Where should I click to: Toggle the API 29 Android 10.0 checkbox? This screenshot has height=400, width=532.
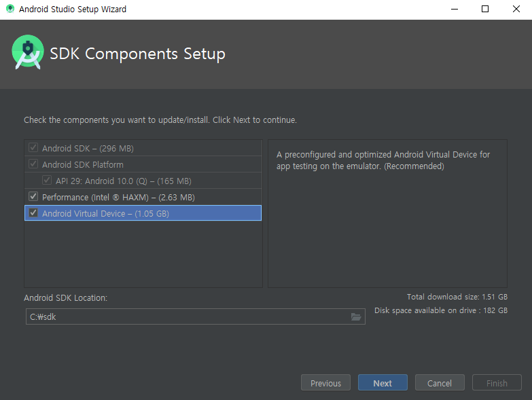[47, 181]
